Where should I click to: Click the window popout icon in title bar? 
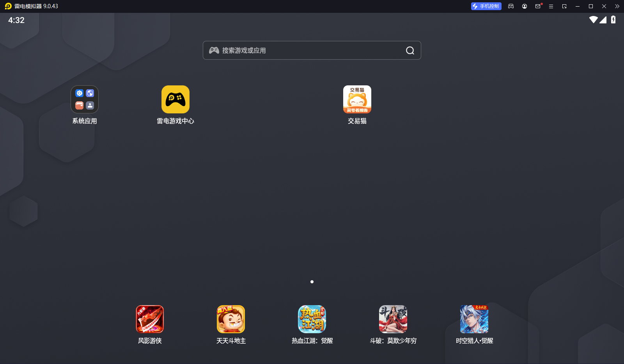(564, 6)
